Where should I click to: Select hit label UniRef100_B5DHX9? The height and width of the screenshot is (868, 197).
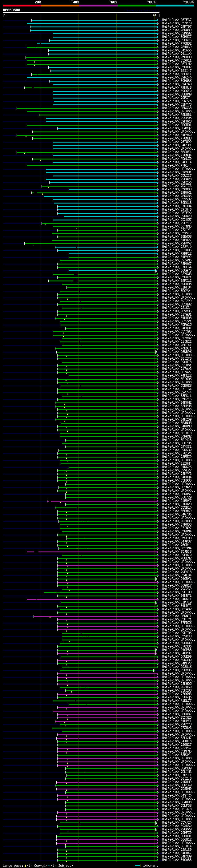pos(176,511)
